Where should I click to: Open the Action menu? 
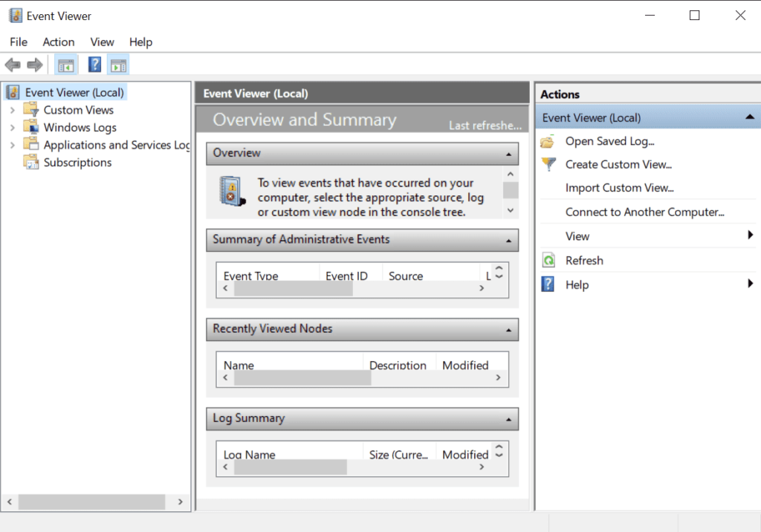[x=58, y=42]
